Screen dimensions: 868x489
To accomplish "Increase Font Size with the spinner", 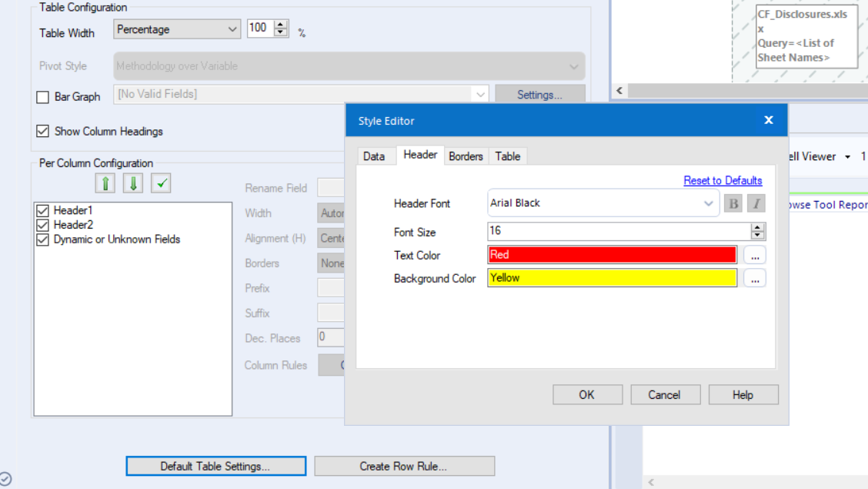I will tap(756, 227).
